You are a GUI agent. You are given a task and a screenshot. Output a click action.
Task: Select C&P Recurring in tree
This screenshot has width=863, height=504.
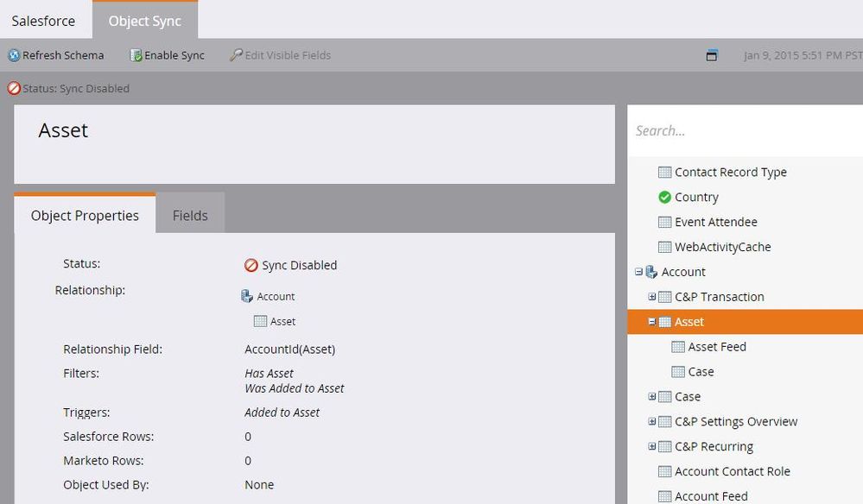[714, 446]
